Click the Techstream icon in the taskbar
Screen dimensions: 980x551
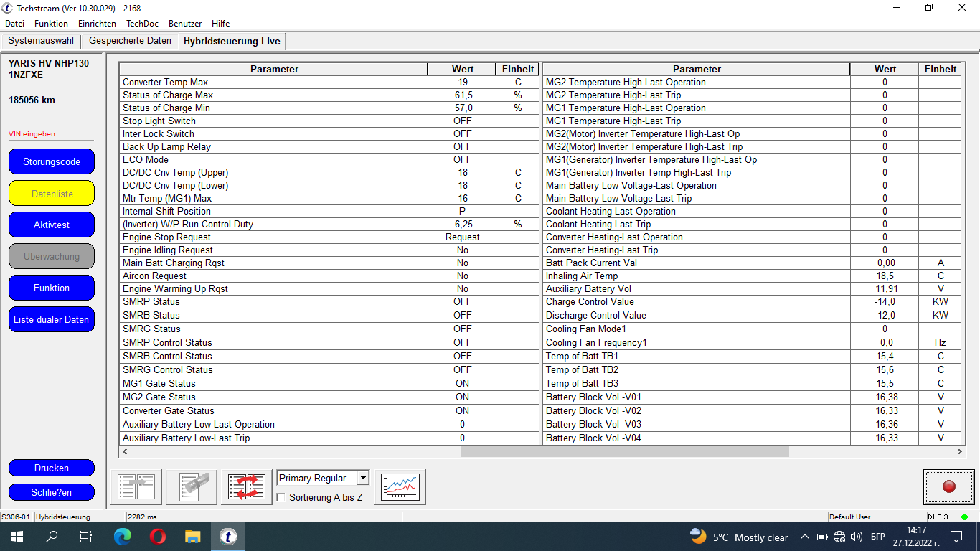pos(228,537)
